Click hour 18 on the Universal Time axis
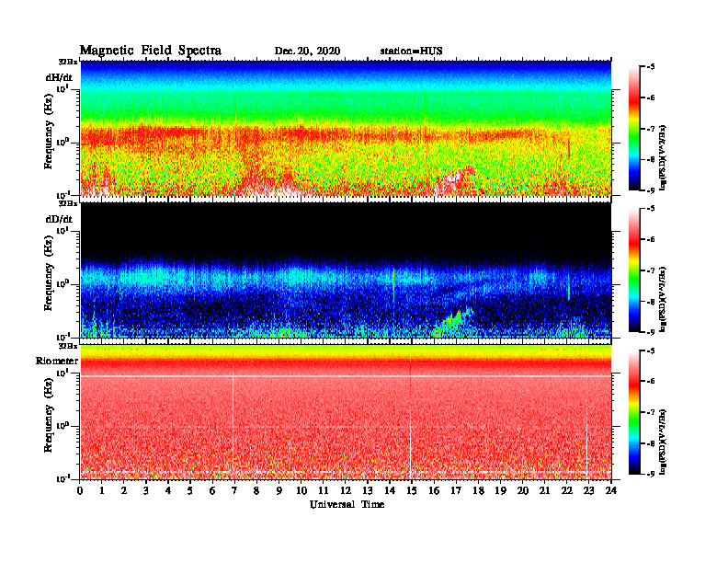 [478, 490]
